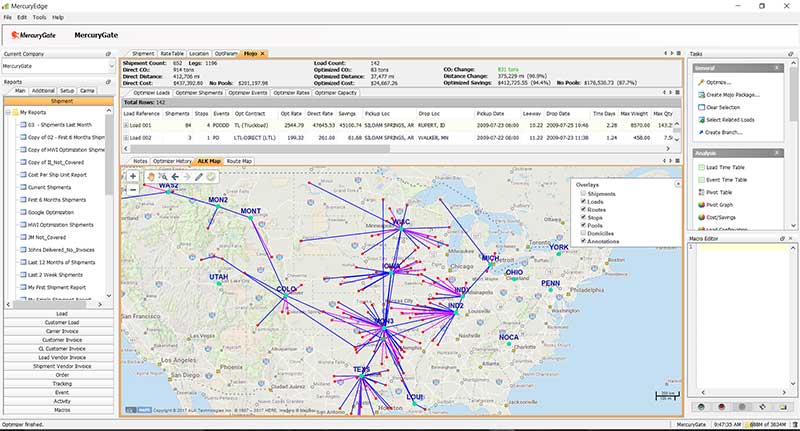
Task: Close the Mojo tab
Action: [x=263, y=54]
